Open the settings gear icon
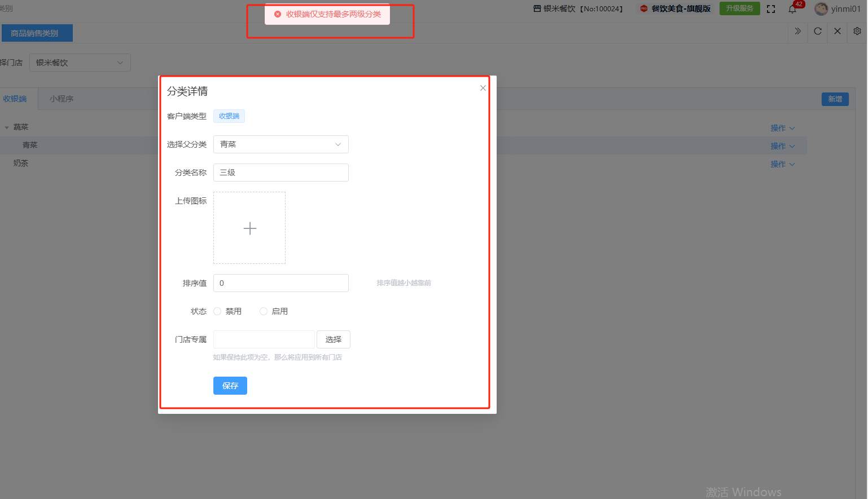 857,32
